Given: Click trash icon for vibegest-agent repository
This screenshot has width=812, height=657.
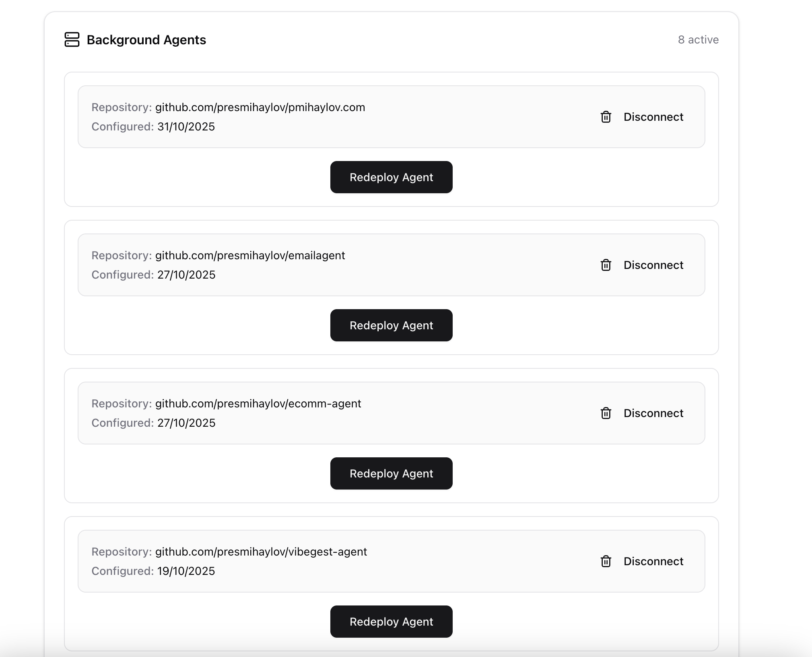Looking at the screenshot, I should (x=606, y=562).
